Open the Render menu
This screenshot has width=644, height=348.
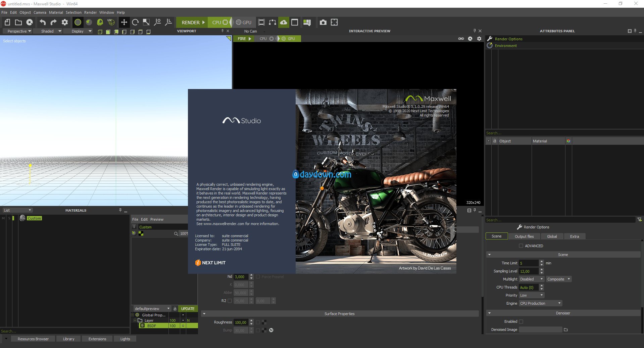point(90,12)
